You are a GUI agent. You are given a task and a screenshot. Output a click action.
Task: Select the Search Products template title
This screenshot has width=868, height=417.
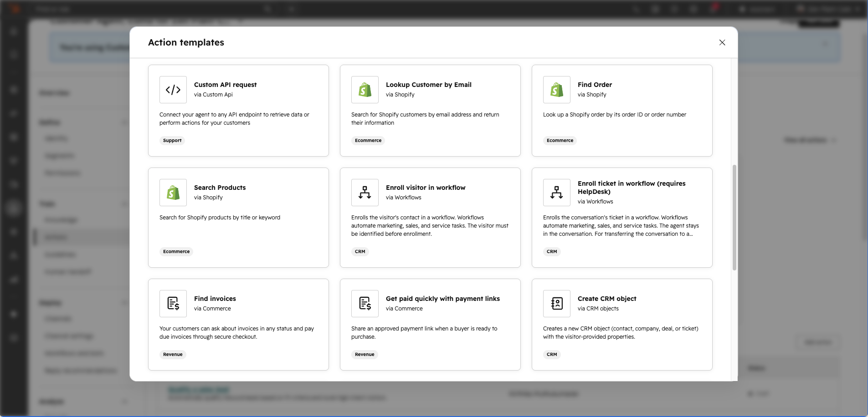[x=220, y=188]
